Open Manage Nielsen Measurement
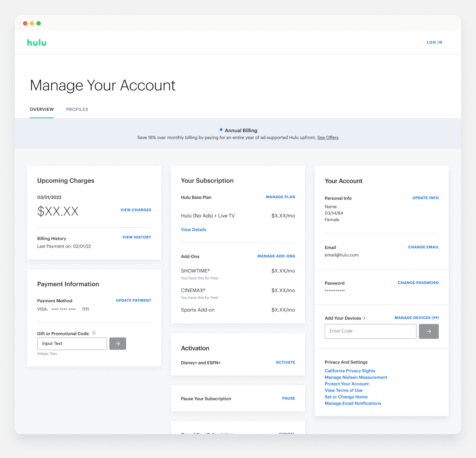Viewport: 476px width, 458px height. 356,377
